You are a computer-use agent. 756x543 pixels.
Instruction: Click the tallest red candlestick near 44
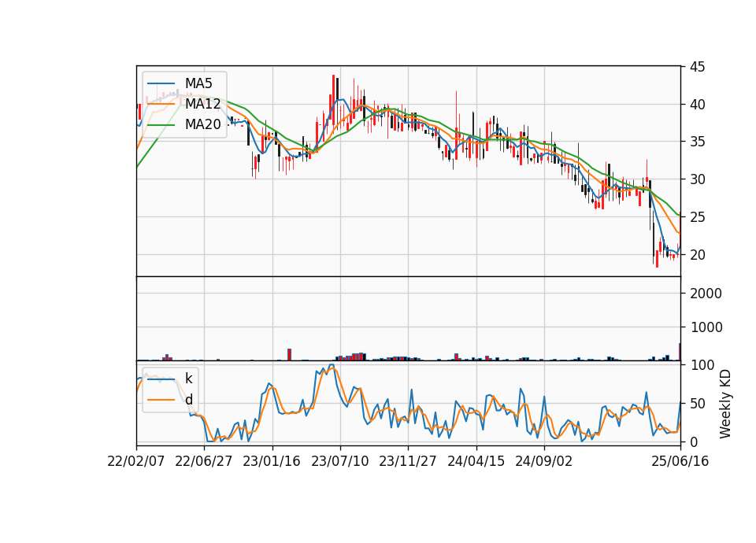tap(333, 99)
